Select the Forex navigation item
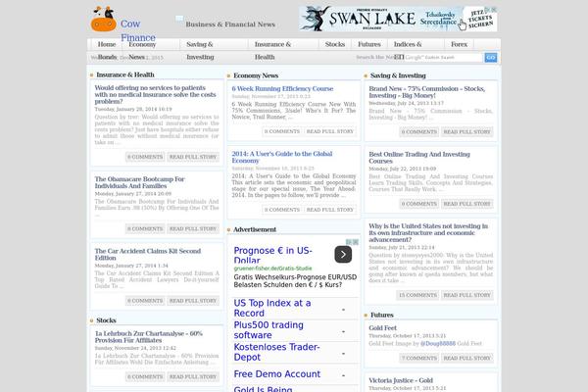The image size is (588, 392). point(459,45)
